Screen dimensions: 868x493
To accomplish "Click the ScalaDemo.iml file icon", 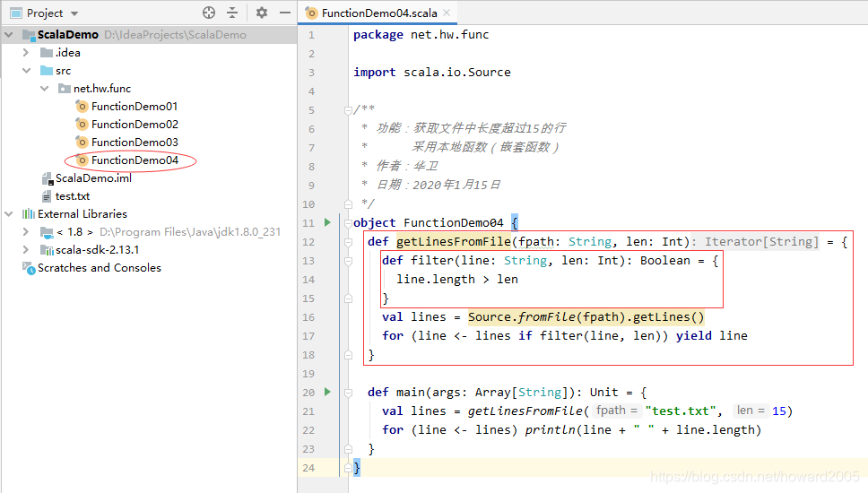I will click(x=47, y=178).
